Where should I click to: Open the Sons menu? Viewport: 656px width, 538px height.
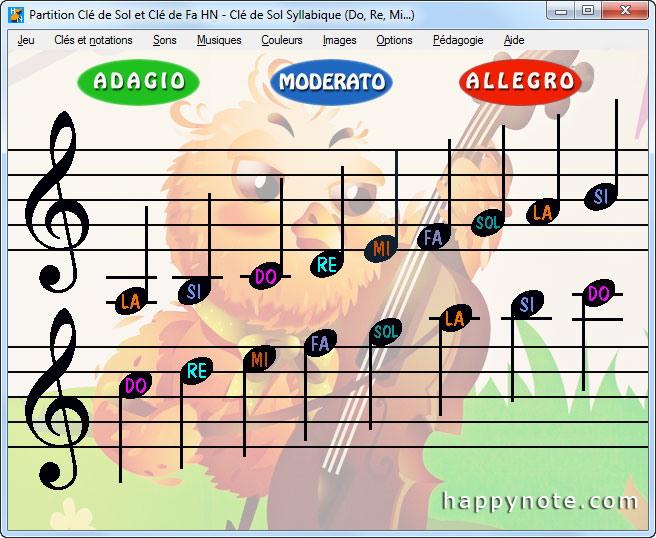(164, 40)
